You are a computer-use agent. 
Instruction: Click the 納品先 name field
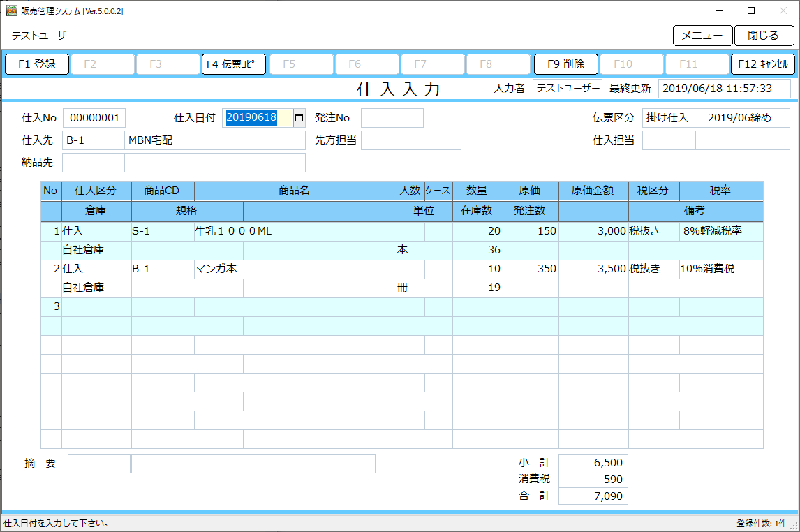pyautogui.click(x=215, y=163)
